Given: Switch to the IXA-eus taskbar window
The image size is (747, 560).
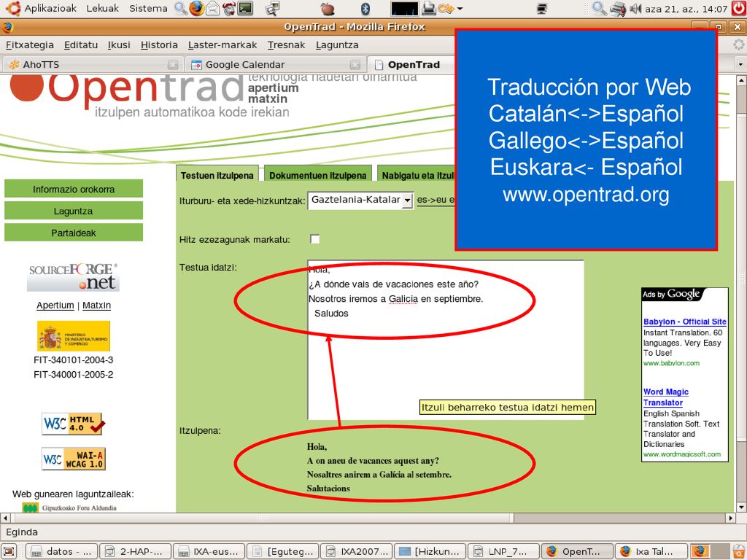Looking at the screenshot, I should click(209, 551).
